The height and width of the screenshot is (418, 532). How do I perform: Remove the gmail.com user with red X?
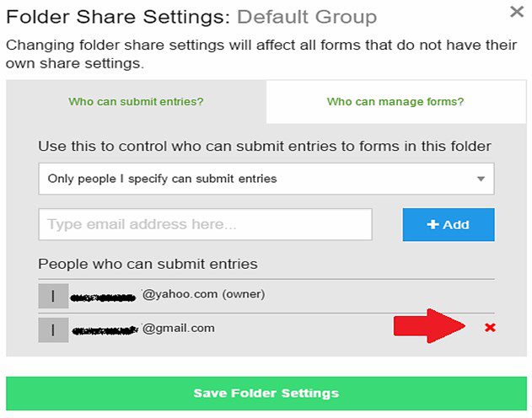point(490,328)
